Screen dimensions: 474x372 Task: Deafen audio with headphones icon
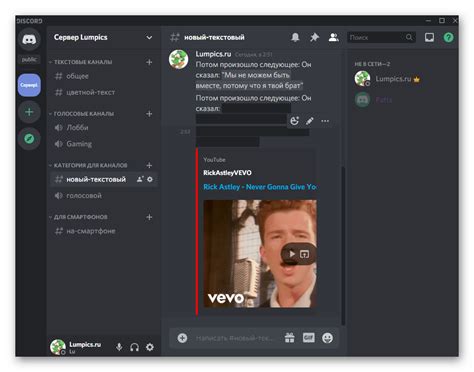pos(134,347)
